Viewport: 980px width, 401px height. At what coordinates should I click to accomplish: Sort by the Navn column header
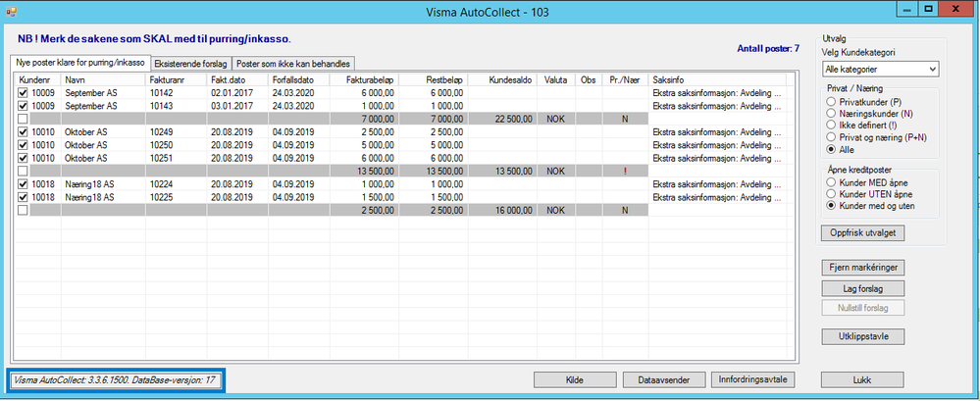click(x=103, y=80)
